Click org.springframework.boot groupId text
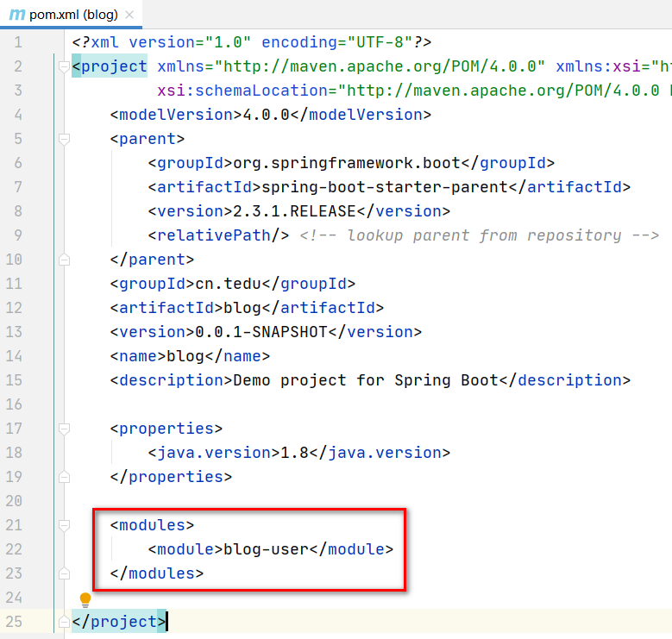672x639 pixels. point(346,163)
